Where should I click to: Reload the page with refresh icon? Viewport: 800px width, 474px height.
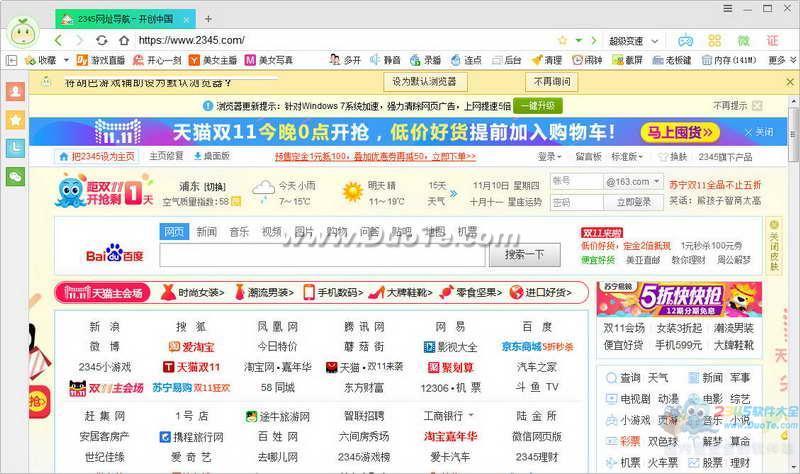pos(102,40)
